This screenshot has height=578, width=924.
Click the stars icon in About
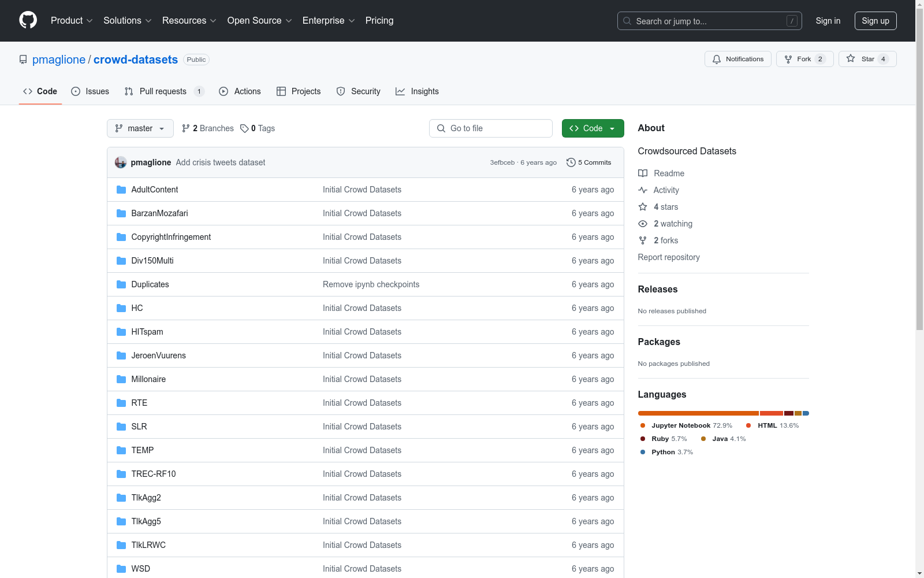[643, 207]
